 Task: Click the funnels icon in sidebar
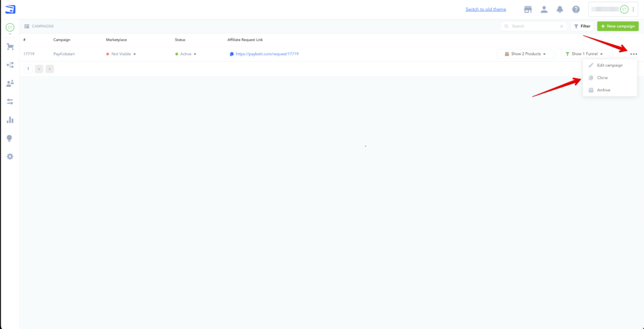click(x=10, y=65)
